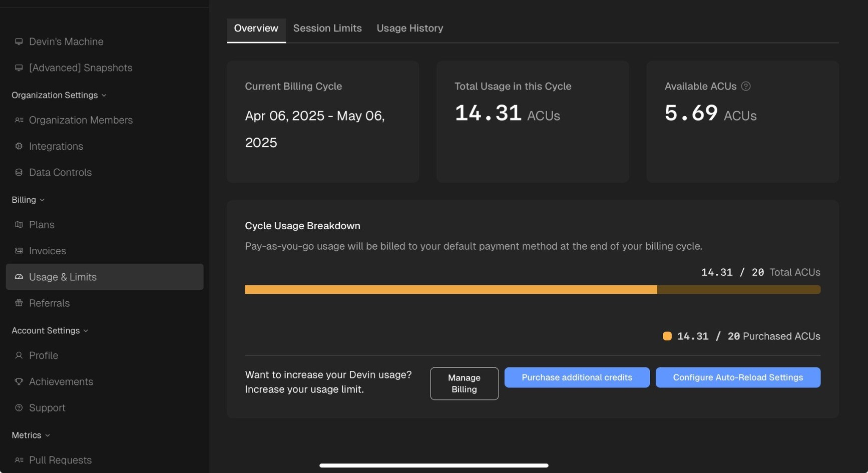Viewport: 868px width, 473px height.
Task: Click the Apr 06, 2025 billing cycle dates
Action: pyautogui.click(x=314, y=129)
